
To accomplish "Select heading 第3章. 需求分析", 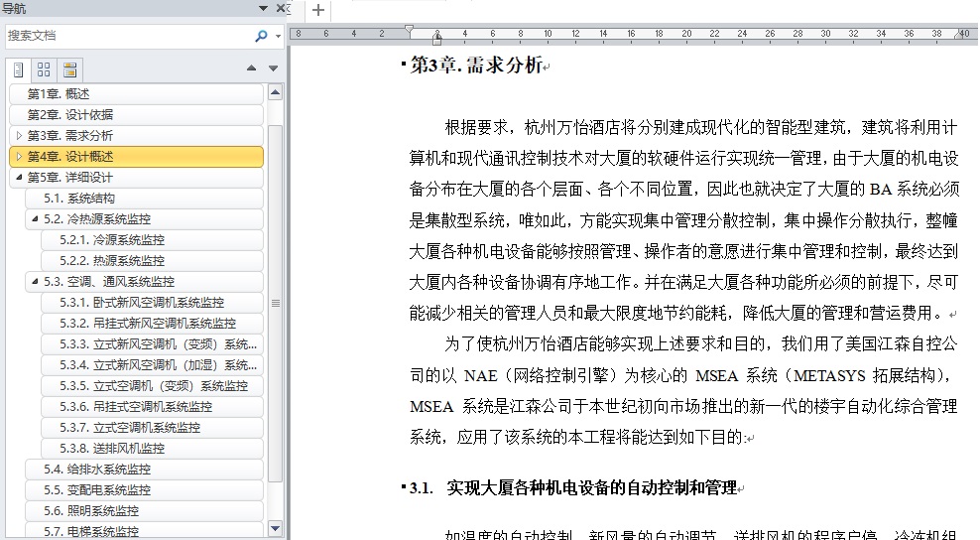I will click(x=137, y=135).
